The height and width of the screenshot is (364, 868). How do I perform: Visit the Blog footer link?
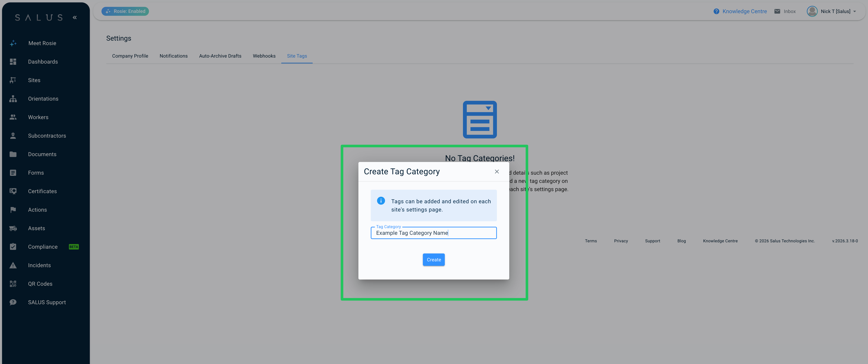681,241
